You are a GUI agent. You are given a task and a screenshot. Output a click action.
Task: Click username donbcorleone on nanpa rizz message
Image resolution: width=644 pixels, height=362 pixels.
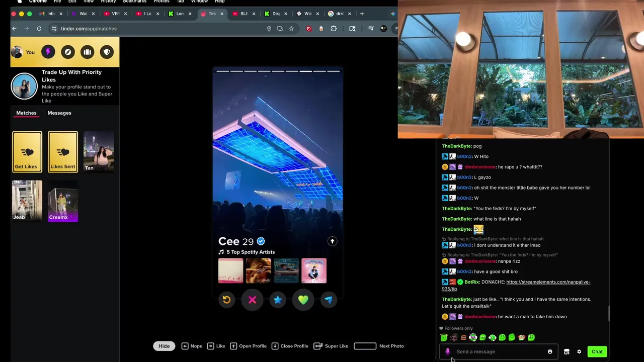point(480,261)
